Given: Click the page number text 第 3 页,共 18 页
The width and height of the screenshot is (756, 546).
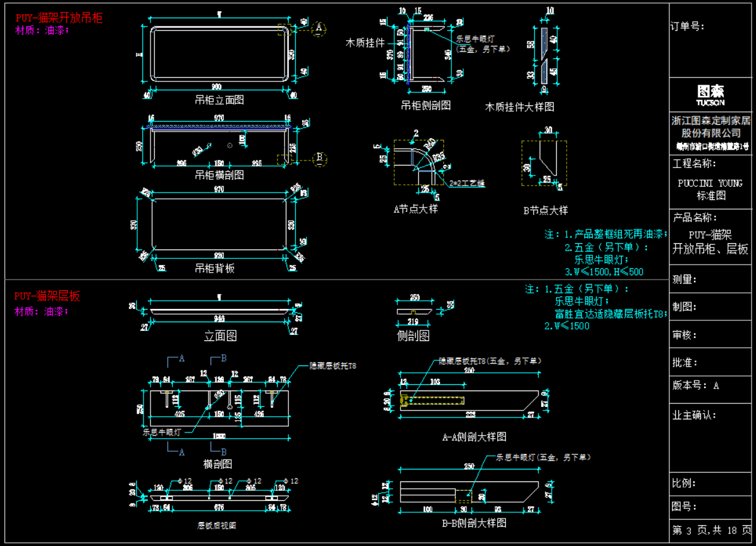Looking at the screenshot, I should 711,530.
